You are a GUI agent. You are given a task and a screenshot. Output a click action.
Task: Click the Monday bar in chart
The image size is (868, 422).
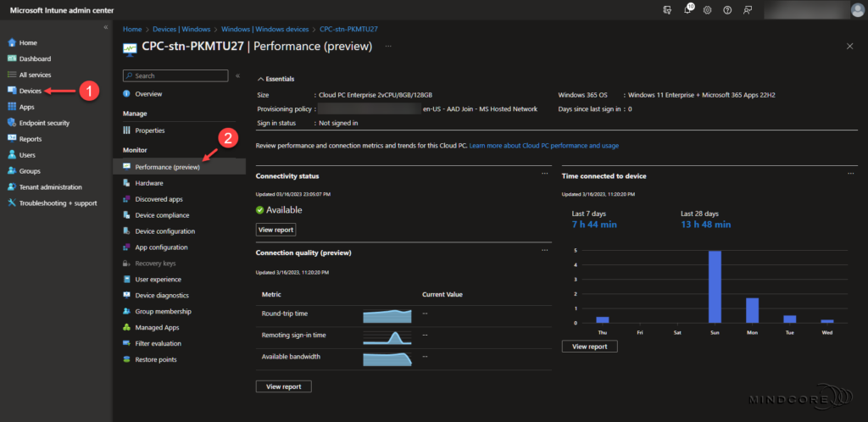pyautogui.click(x=753, y=310)
